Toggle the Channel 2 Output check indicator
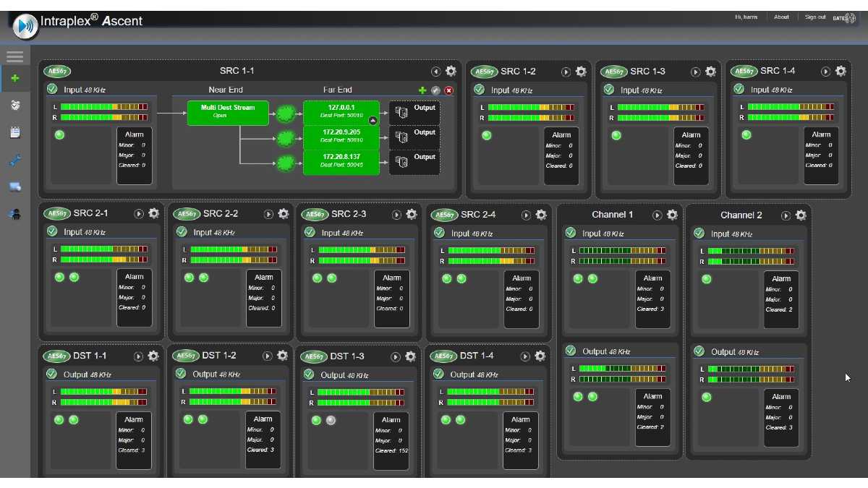Viewport: 868px width, 488px height. (x=699, y=351)
